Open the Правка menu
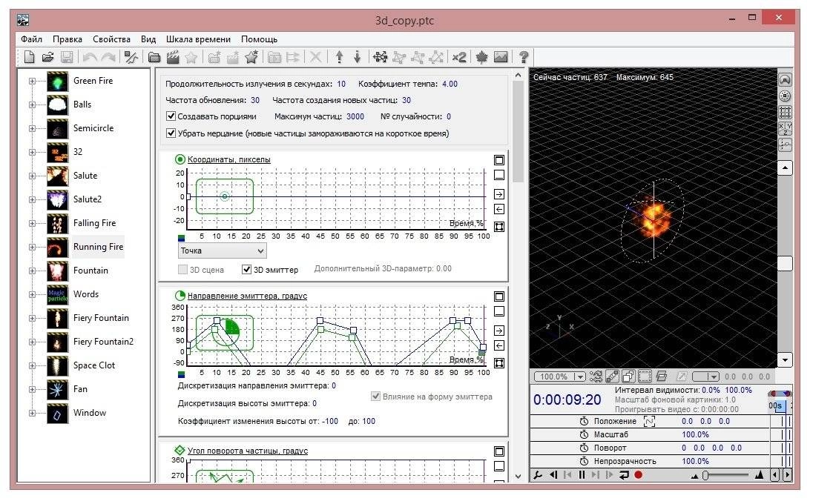This screenshot has height=504, width=813. [x=68, y=39]
